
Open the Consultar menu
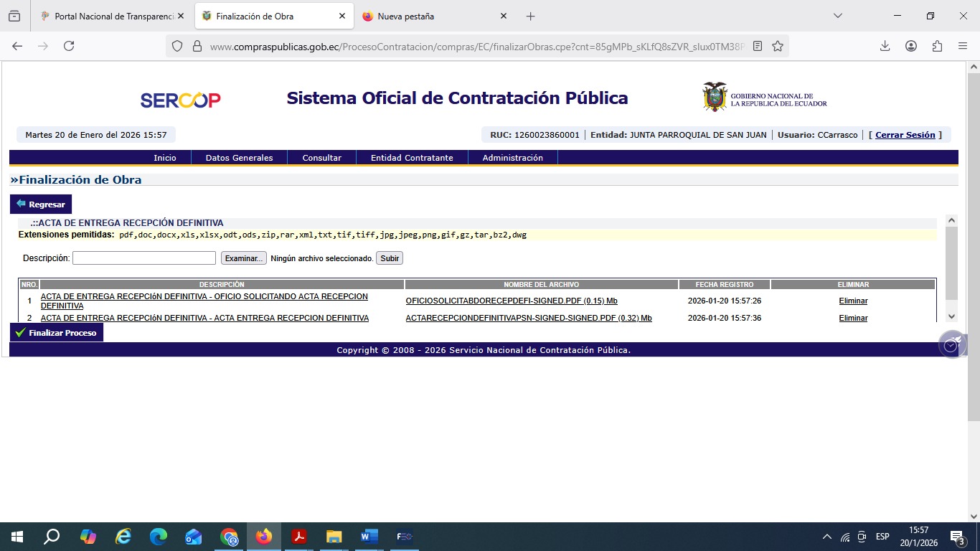tap(321, 158)
